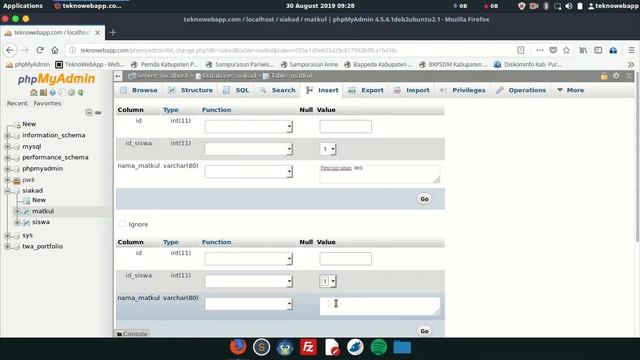Image resolution: width=640 pixels, height=360 pixels.
Task: Show Favorites tables list
Action: click(x=47, y=103)
